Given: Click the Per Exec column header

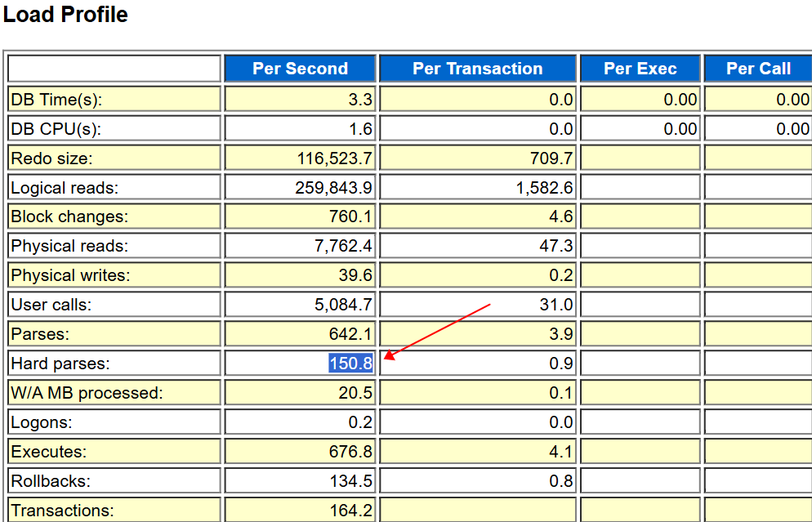Looking at the screenshot, I should tap(640, 69).
